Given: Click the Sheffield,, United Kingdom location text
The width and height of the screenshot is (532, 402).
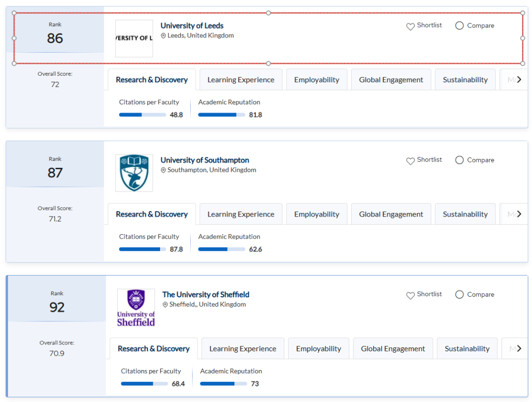Looking at the screenshot, I should pyautogui.click(x=208, y=305).
